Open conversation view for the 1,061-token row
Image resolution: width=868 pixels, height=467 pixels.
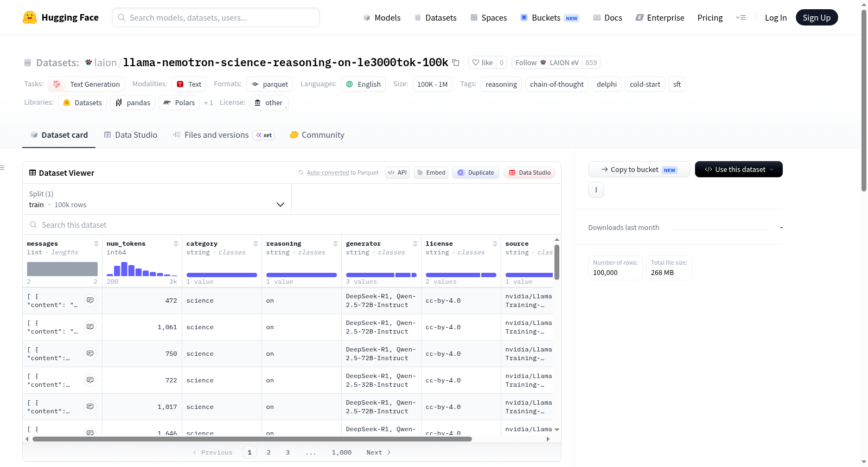(90, 327)
